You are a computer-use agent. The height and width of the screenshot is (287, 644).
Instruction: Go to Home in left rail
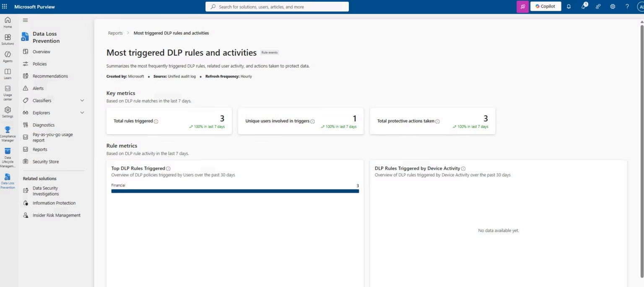tap(8, 22)
